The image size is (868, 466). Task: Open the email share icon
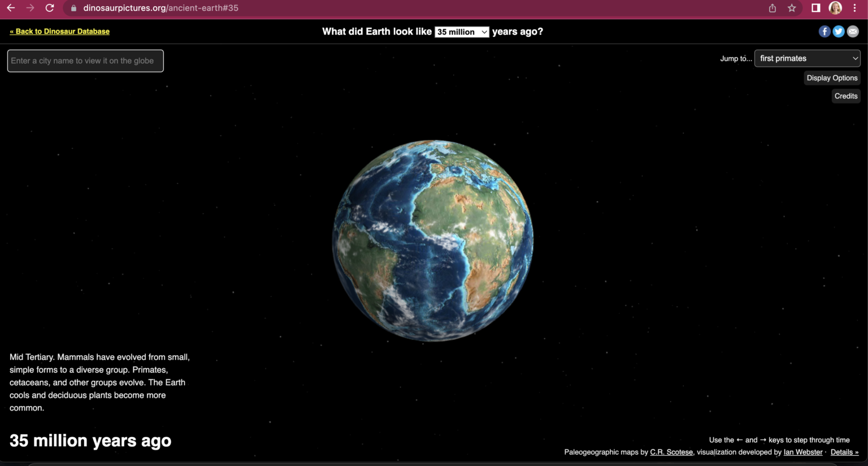pos(853,31)
